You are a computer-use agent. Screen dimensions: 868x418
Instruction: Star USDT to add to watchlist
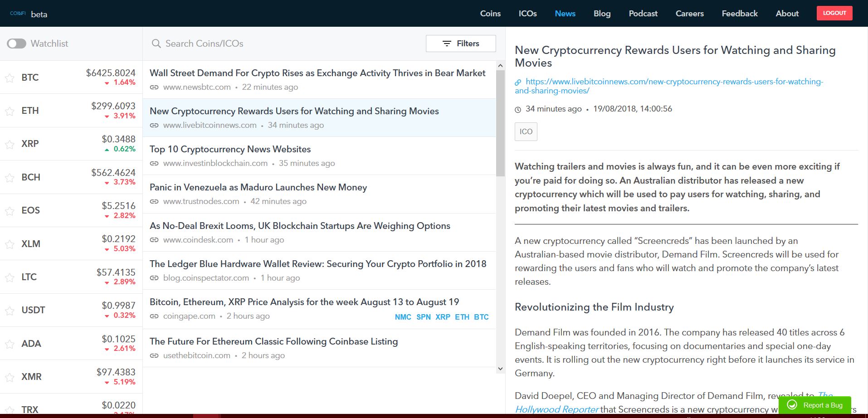click(x=10, y=311)
